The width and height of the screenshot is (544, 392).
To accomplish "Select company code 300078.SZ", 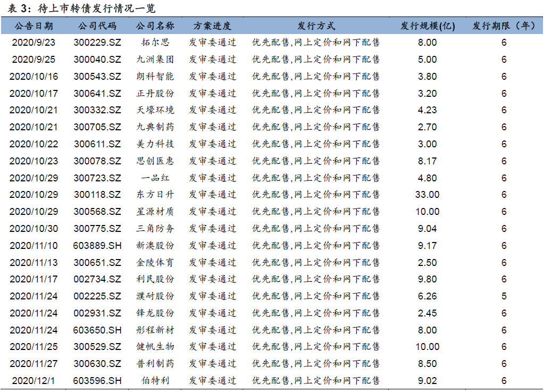I will click(97, 161).
